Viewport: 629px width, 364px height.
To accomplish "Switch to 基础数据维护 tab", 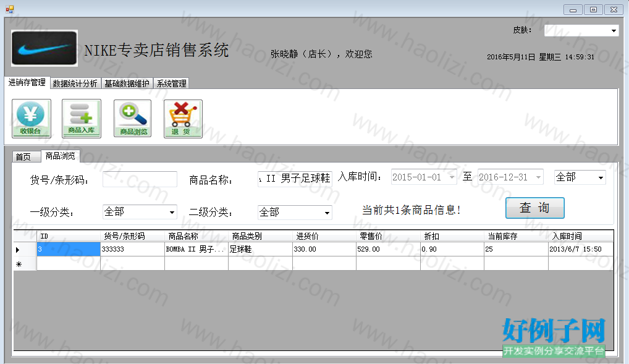I will pos(127,83).
